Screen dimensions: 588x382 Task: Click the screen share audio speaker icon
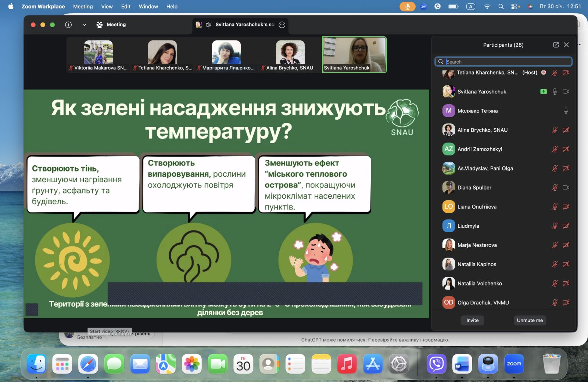[208, 25]
